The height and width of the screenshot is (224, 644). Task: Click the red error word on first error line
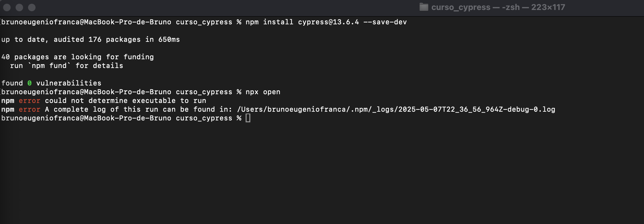click(x=30, y=101)
